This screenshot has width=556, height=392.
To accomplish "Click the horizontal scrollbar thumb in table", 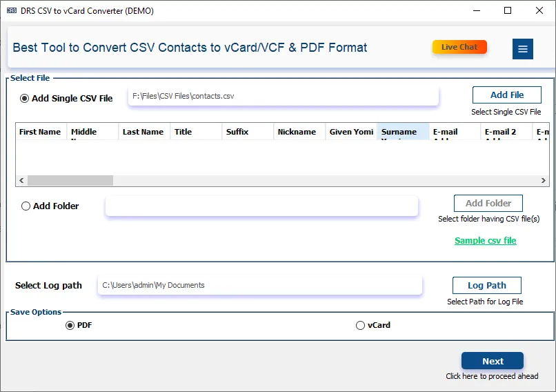I will click(70, 181).
